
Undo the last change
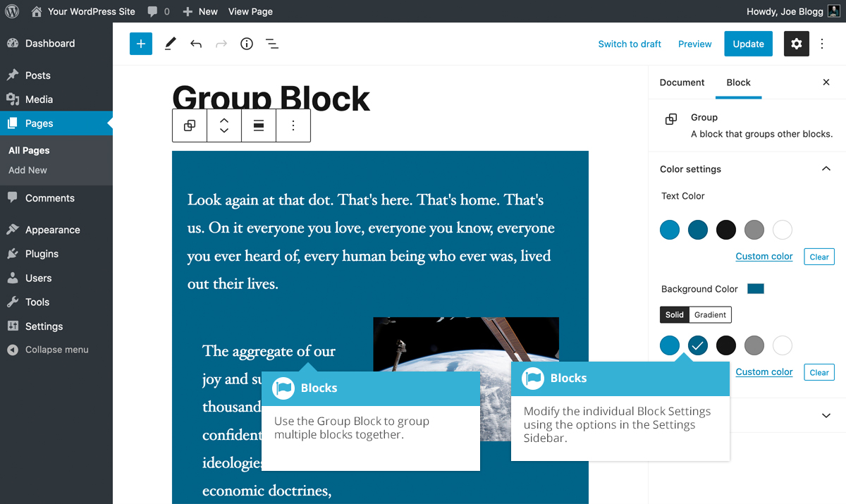point(195,44)
